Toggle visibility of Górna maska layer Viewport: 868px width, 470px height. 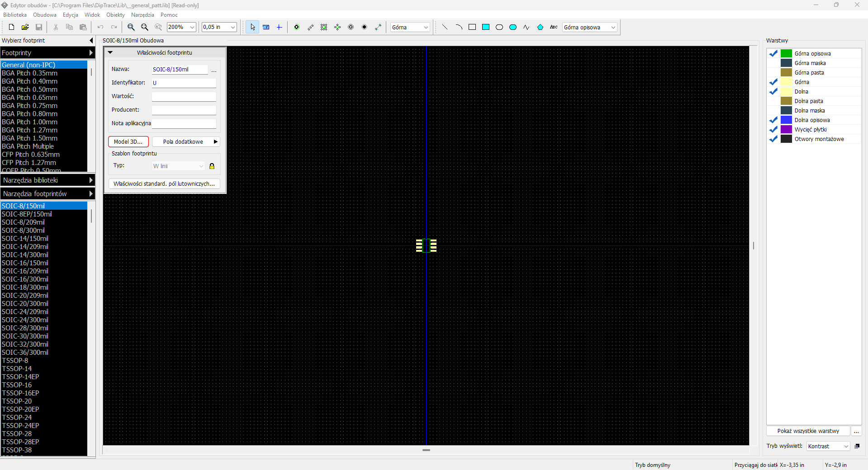click(773, 63)
